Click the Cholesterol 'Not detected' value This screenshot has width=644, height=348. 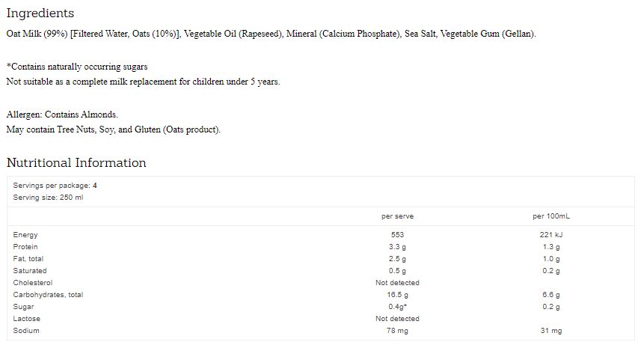click(x=397, y=283)
